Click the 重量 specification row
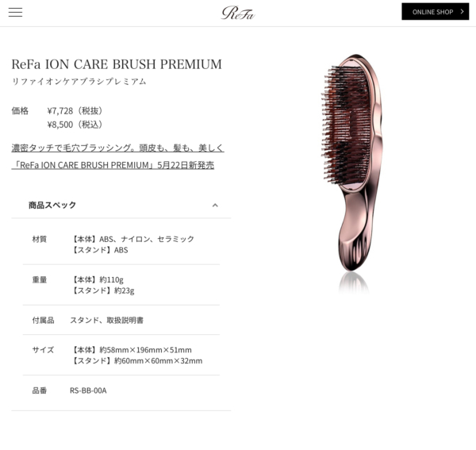Viewport: 476px width, 450px height. pyautogui.click(x=121, y=285)
